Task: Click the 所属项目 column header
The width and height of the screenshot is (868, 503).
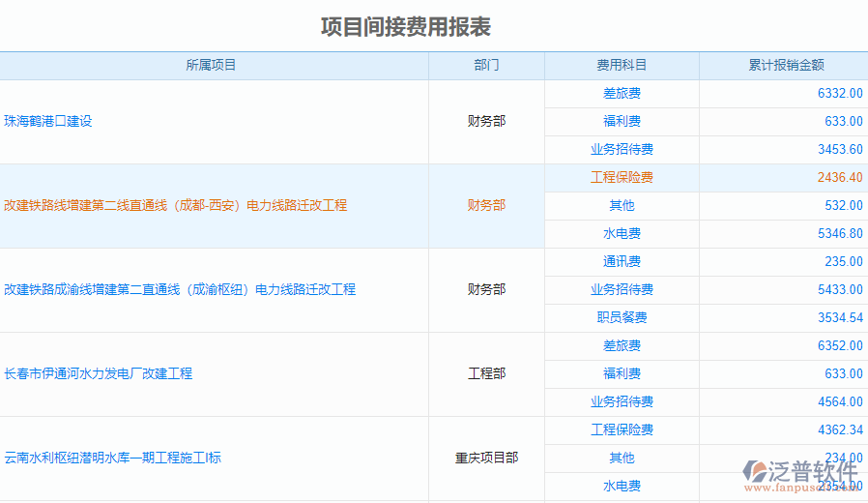Action: tap(211, 66)
